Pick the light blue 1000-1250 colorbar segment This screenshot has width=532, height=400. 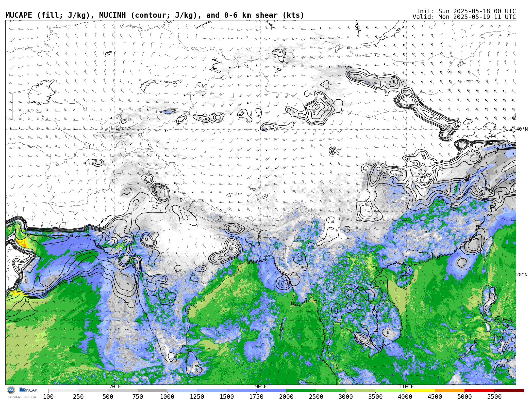click(x=182, y=391)
